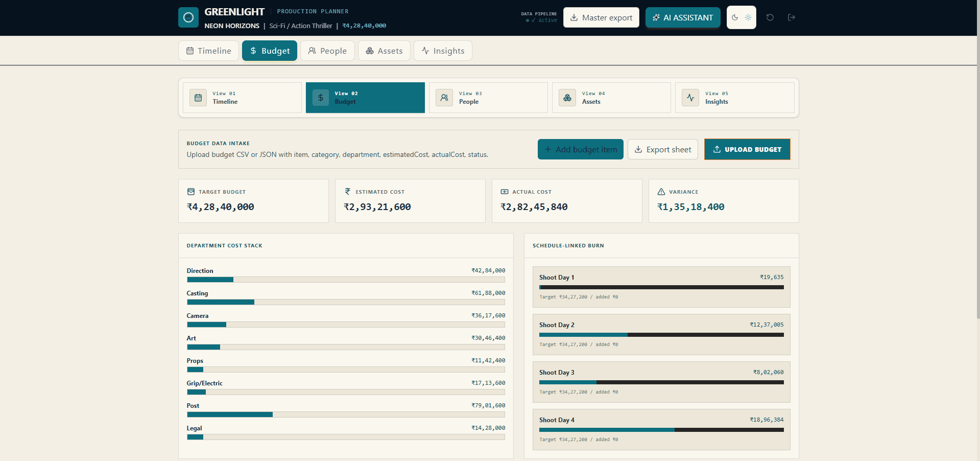This screenshot has height=461, width=980.
Task: Launch the AI Assistant
Action: click(683, 17)
